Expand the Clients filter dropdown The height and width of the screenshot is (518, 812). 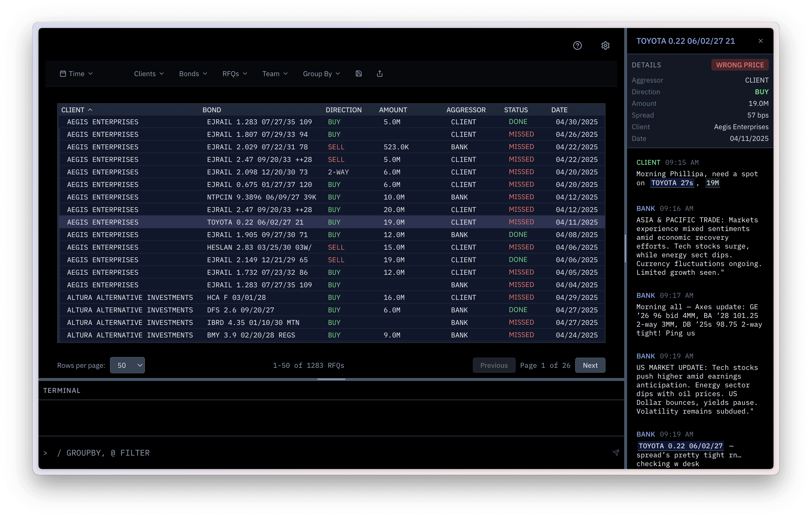149,73
